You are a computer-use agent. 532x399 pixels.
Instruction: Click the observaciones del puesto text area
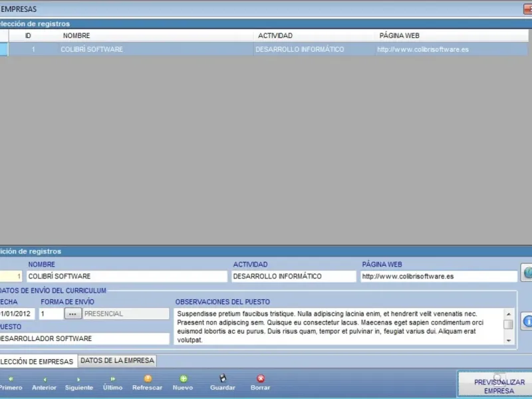[338, 327]
